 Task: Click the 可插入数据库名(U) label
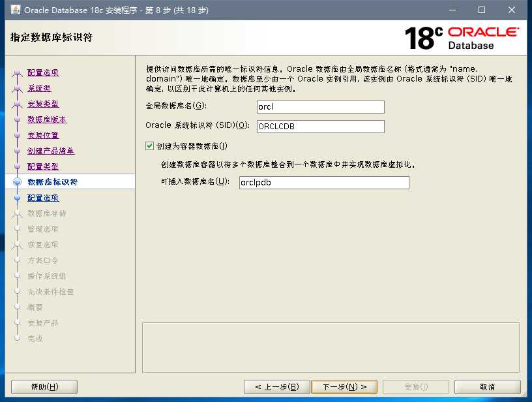coord(195,181)
